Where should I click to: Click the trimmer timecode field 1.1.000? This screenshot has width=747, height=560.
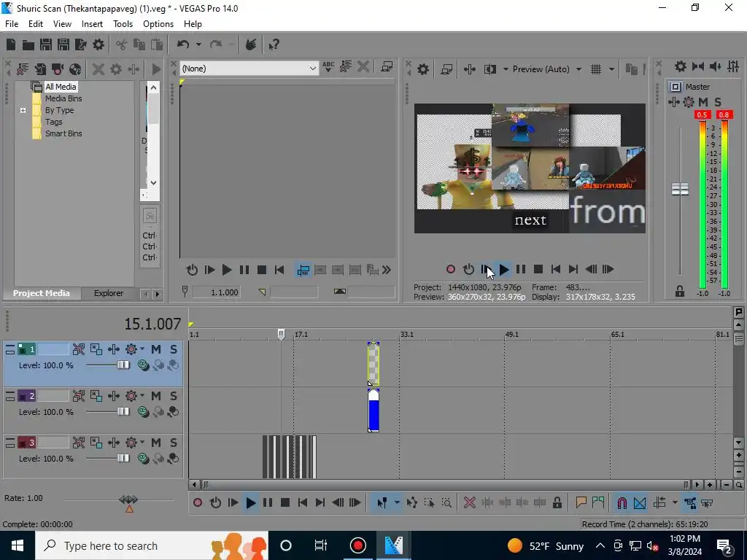tap(216, 292)
